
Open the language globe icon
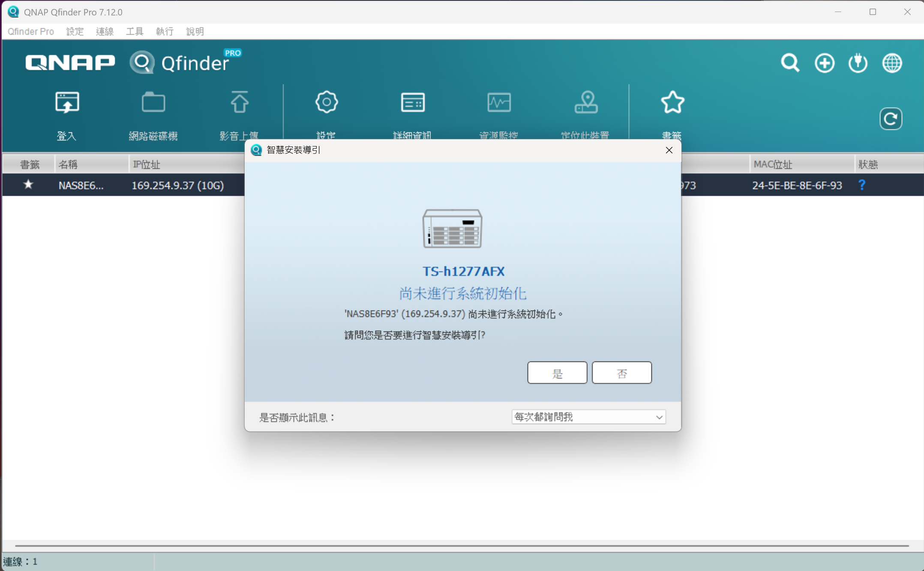tap(892, 63)
